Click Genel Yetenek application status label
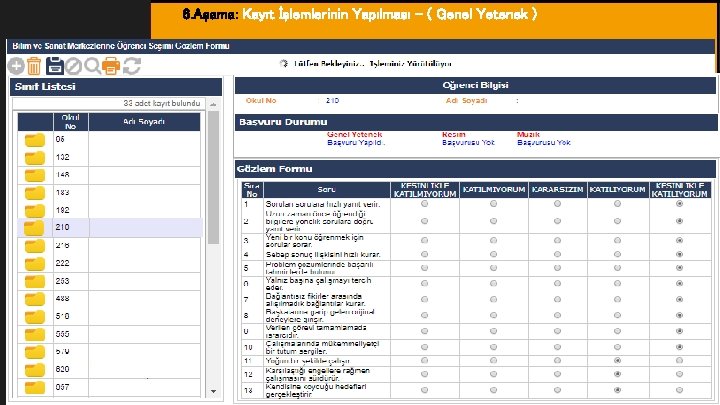The height and width of the screenshot is (405, 720). (354, 135)
